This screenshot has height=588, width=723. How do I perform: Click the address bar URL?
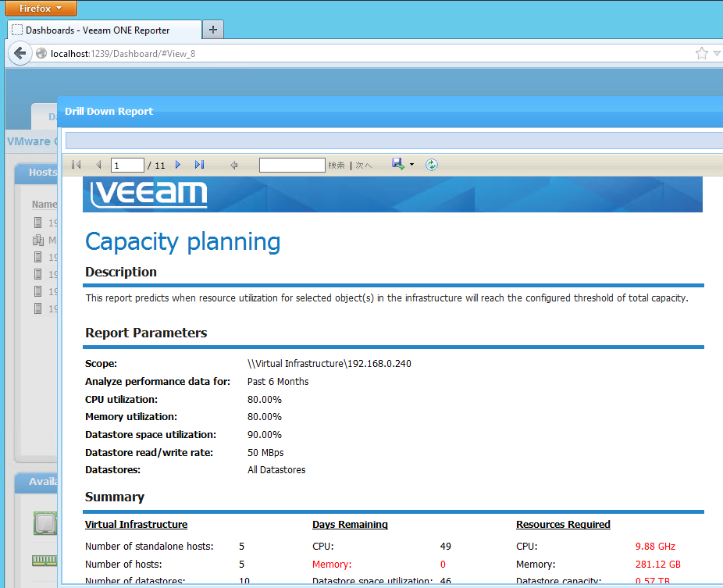pyautogui.click(x=123, y=54)
